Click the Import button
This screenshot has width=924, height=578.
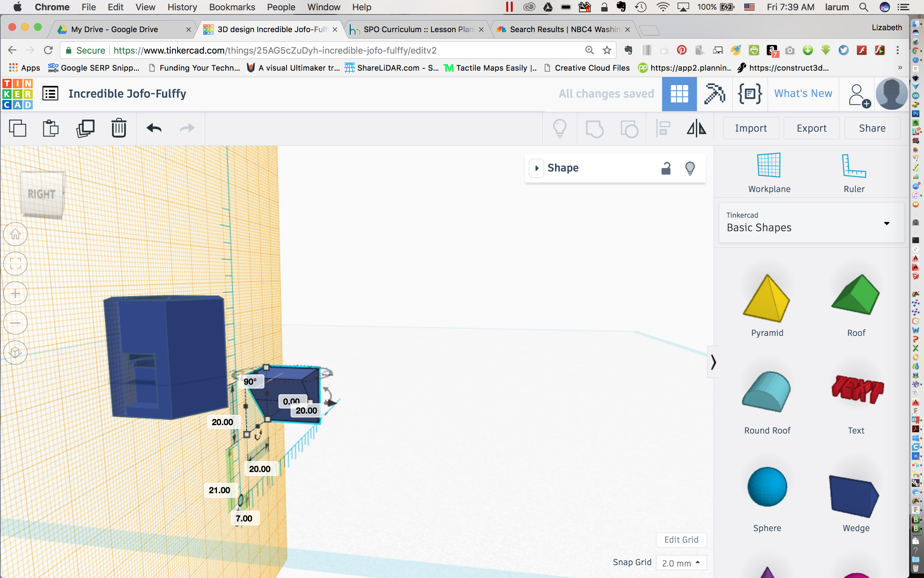pyautogui.click(x=751, y=128)
